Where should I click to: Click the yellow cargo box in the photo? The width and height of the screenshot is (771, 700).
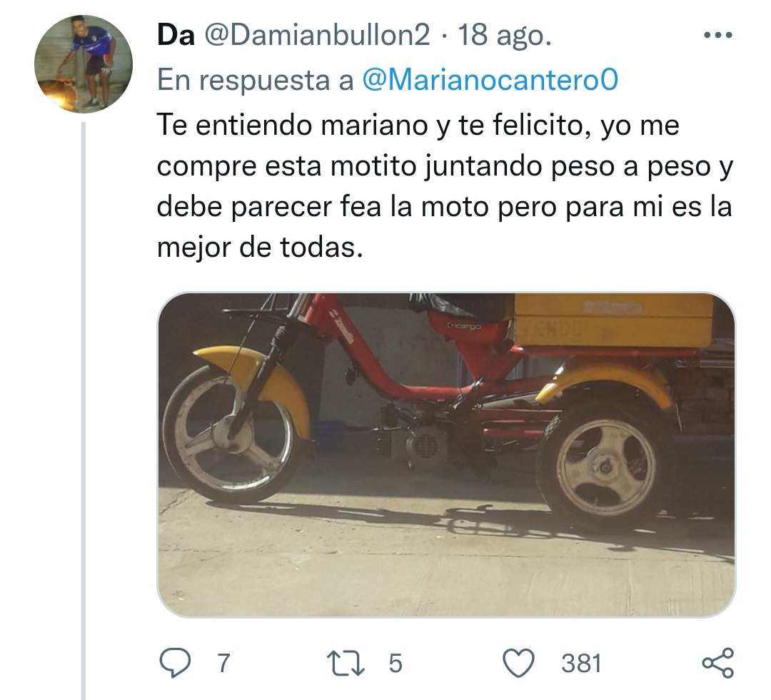click(x=613, y=320)
